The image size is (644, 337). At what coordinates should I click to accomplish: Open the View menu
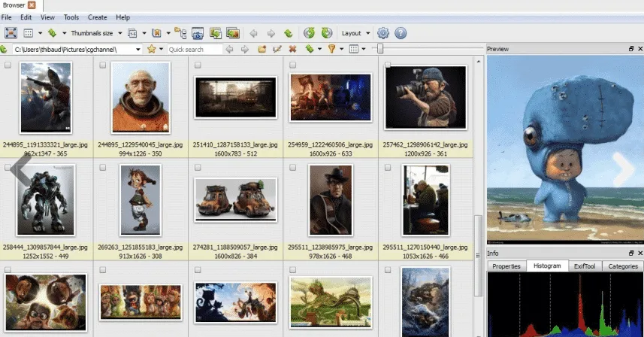(47, 17)
